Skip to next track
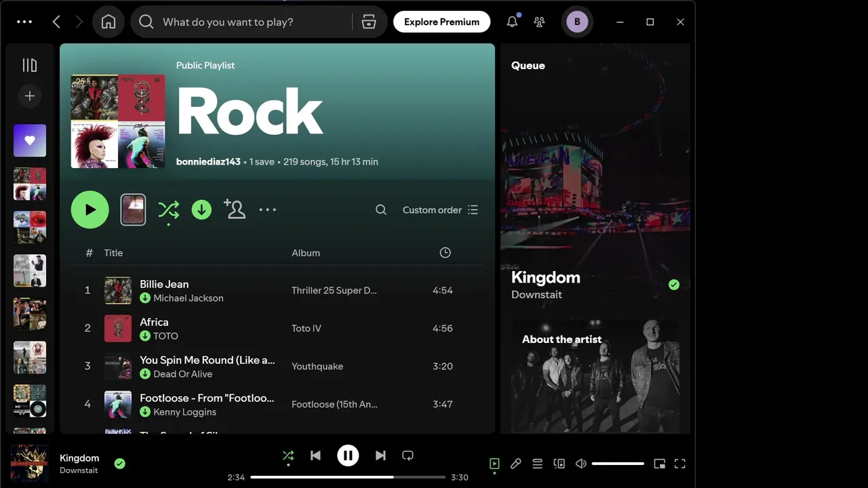Viewport: 868px width, 488px height. [x=380, y=455]
